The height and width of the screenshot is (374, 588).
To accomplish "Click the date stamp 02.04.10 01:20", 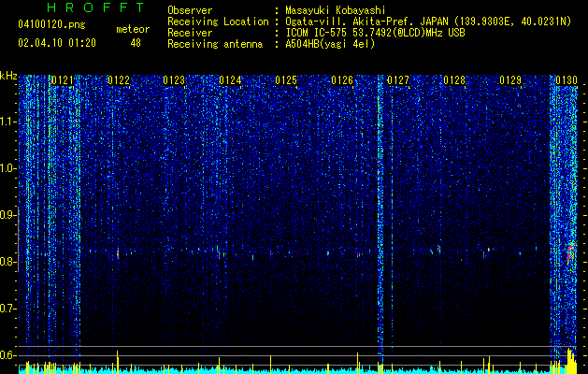I will (57, 43).
